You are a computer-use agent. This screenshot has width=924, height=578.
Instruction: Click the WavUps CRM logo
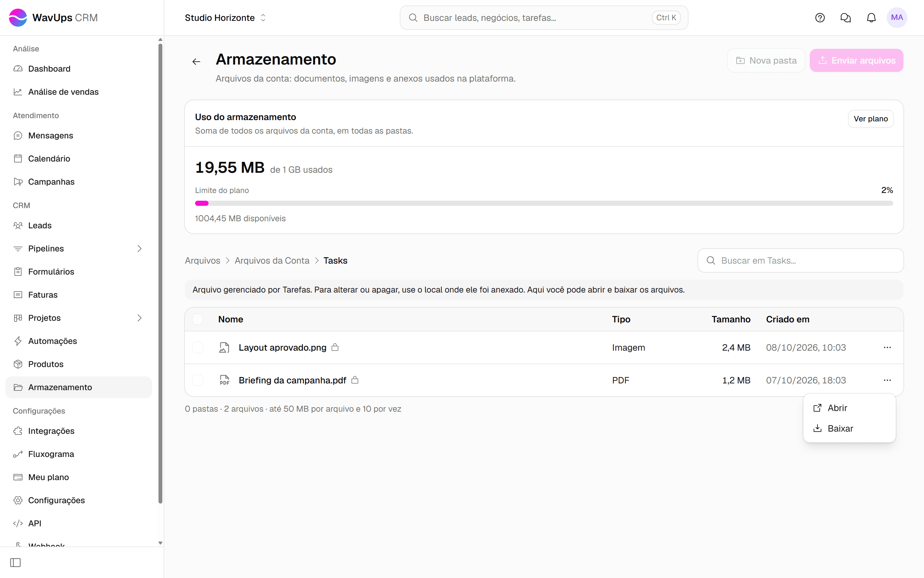point(53,18)
